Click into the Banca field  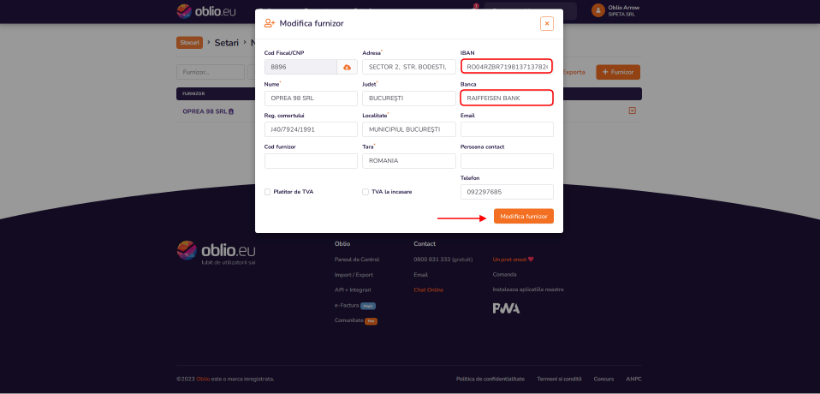(507, 98)
